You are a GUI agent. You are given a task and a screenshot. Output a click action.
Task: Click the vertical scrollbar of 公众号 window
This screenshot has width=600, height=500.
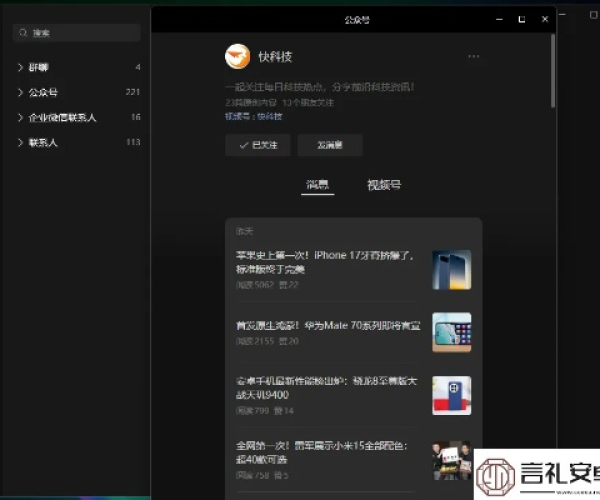pos(553,71)
